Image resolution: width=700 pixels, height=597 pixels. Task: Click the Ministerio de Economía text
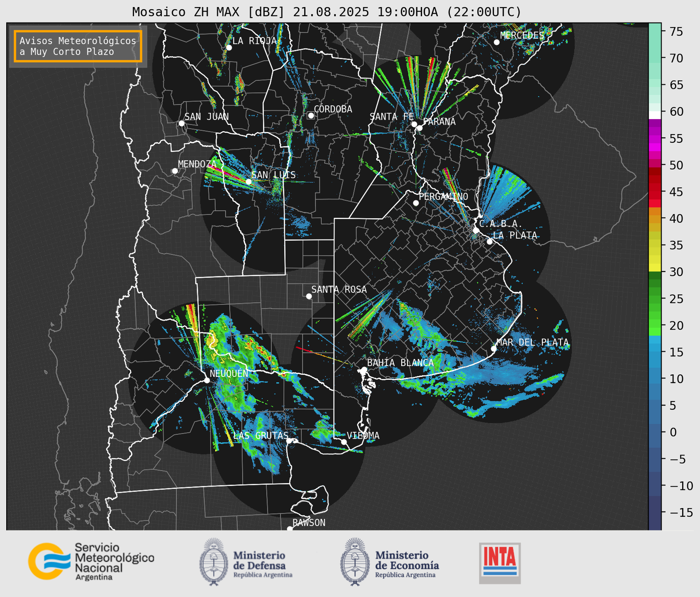407,560
